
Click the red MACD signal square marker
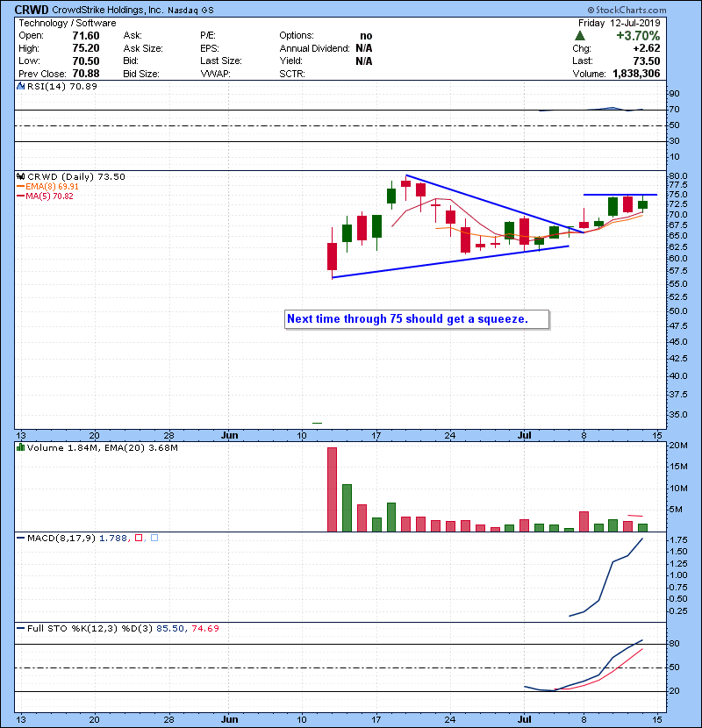point(139,538)
